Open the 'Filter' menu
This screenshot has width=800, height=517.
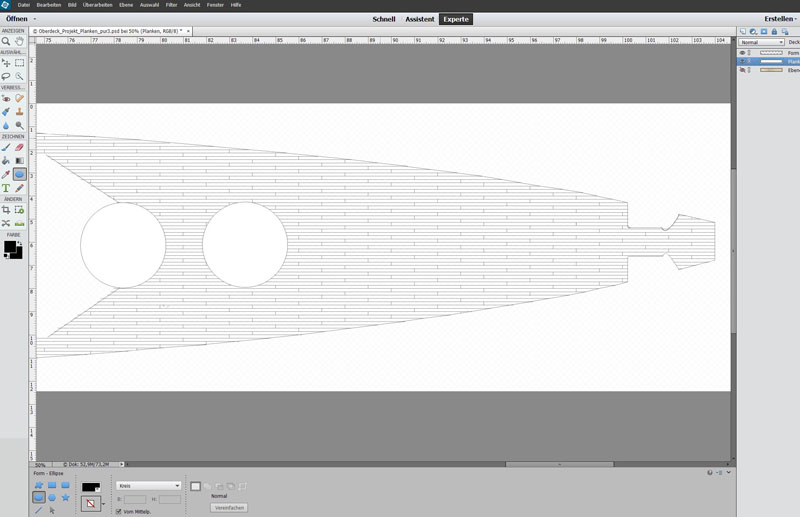click(171, 5)
